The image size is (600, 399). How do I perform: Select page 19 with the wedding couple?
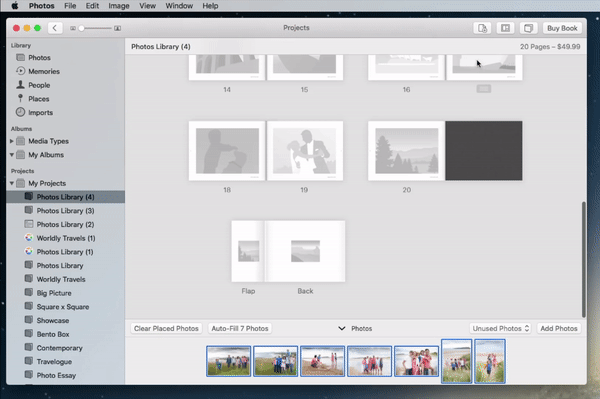click(x=305, y=151)
